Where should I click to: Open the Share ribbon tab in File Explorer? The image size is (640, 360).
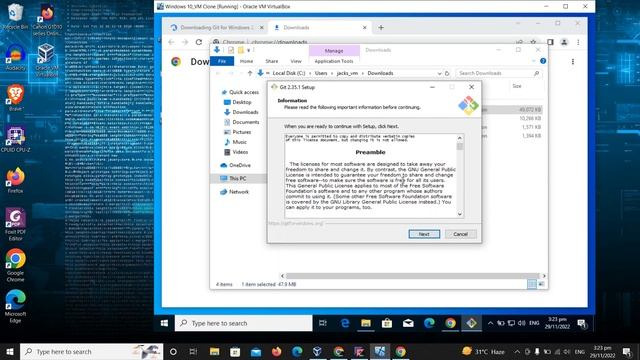(272, 61)
